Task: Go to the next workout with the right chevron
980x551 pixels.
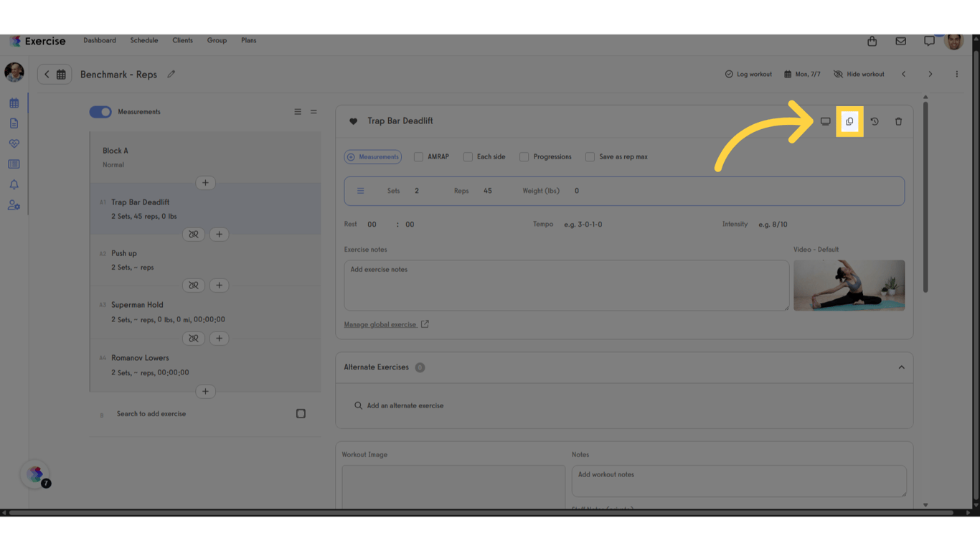Action: (930, 75)
